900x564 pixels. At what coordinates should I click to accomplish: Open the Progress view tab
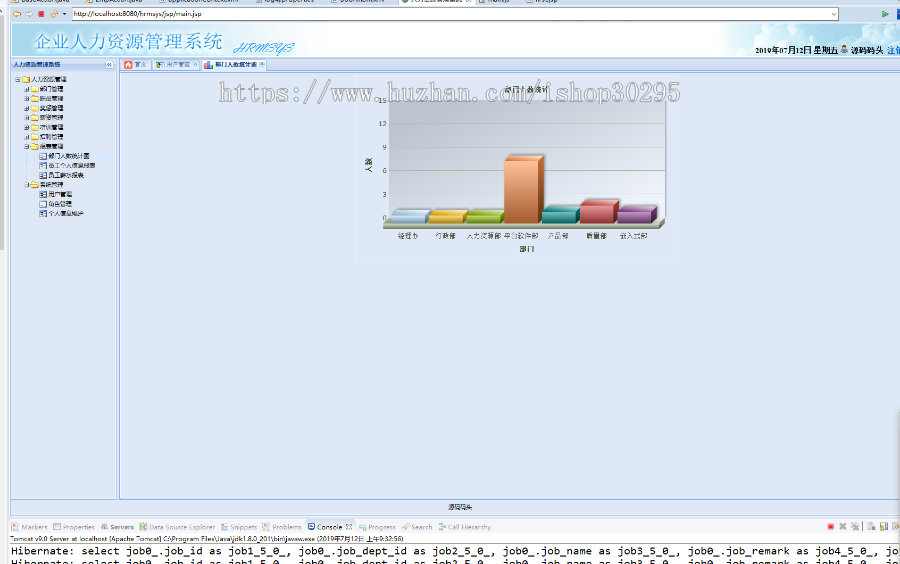[378, 527]
